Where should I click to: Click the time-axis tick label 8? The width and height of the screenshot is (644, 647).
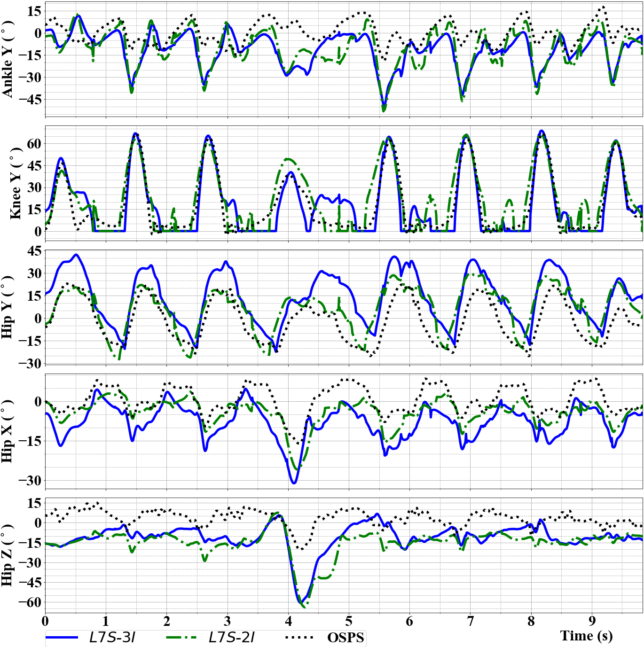point(531,621)
